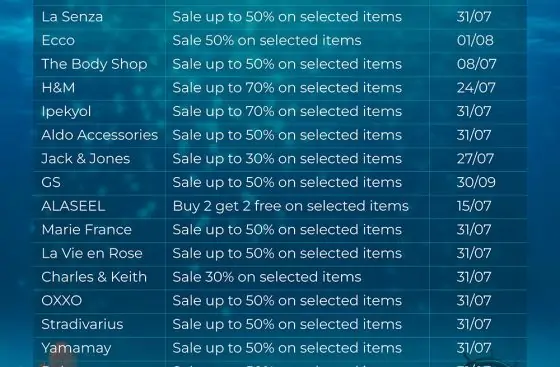Select the Stradivarius store name
Image resolution: width=560 pixels, height=367 pixels.
click(x=82, y=324)
